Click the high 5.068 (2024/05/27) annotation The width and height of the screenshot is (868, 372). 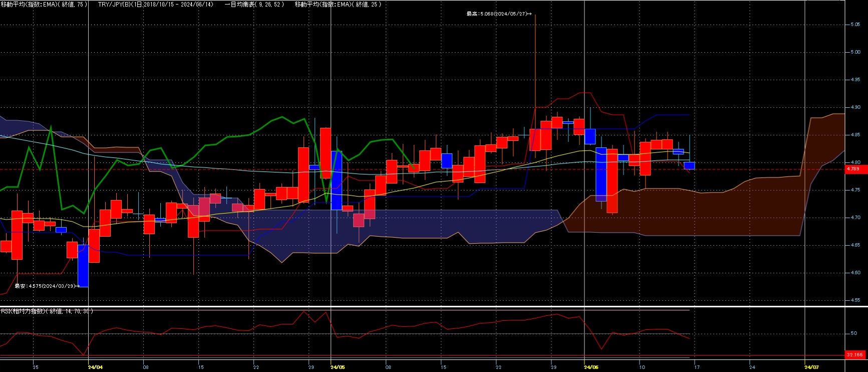pos(499,14)
